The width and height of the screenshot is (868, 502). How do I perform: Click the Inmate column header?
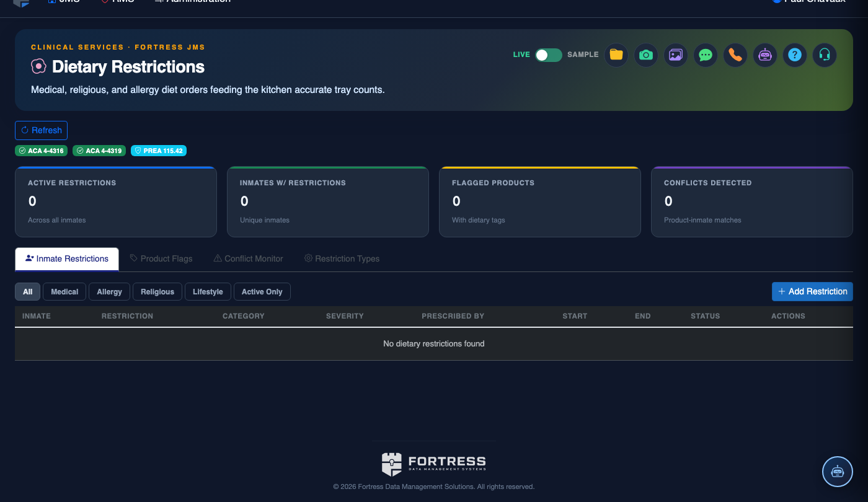tap(37, 316)
